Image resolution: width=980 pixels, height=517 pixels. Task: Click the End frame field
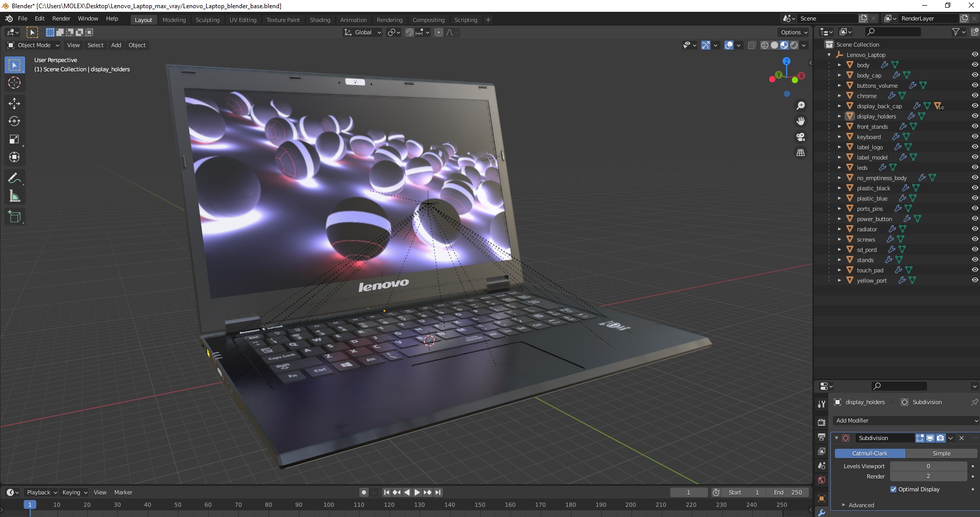coord(788,492)
